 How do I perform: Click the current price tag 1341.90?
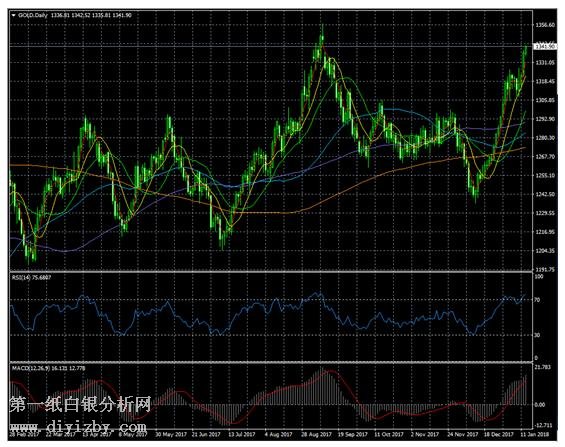click(x=544, y=46)
